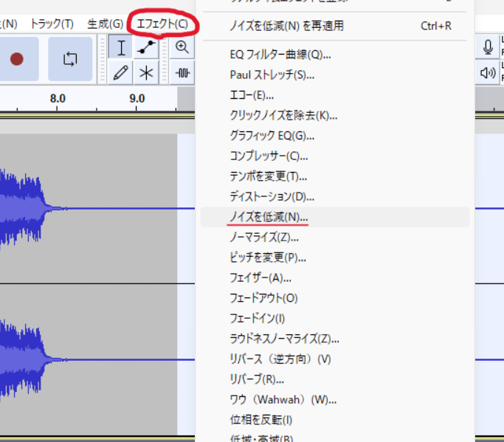Choose リバース（逆方向）(V) effect
504x442 pixels.
tap(334, 359)
